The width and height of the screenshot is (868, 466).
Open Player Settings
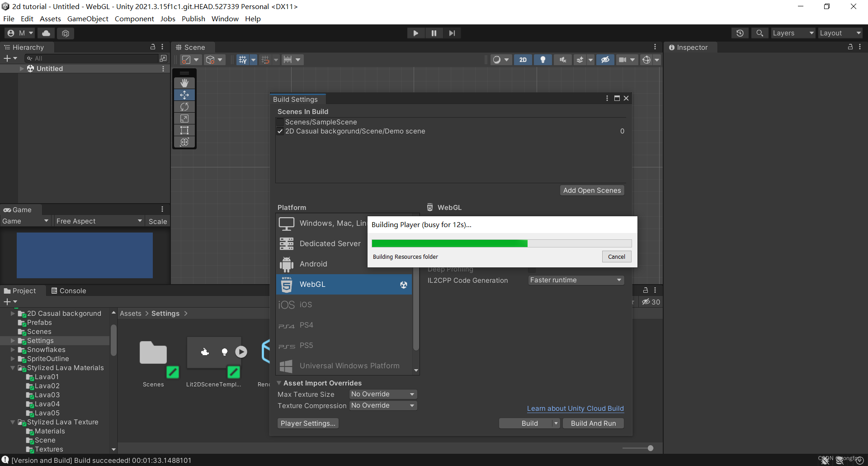[308, 423]
